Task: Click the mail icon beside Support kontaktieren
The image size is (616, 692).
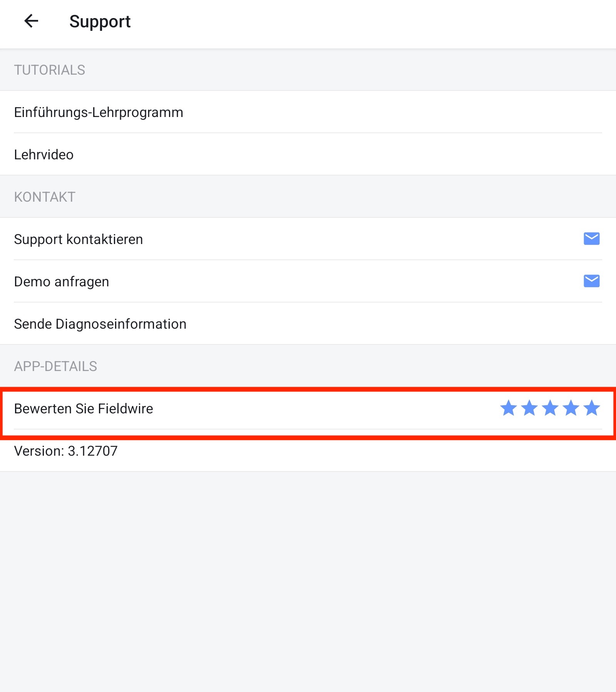Action: 591,239
